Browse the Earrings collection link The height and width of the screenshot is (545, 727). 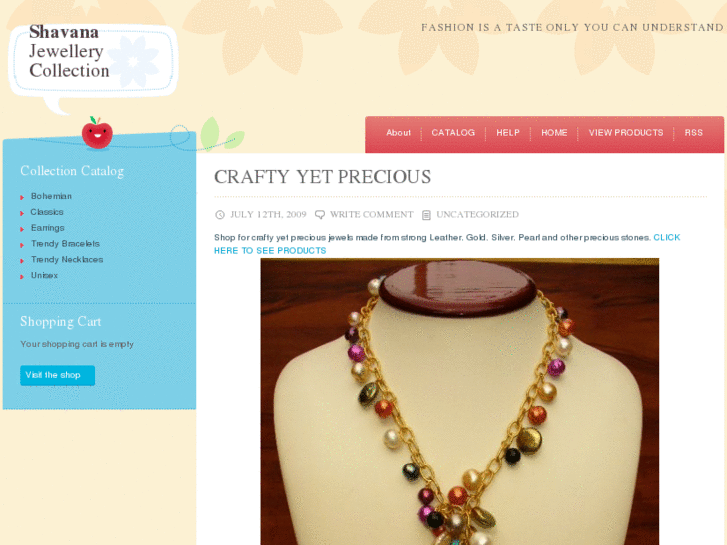47,228
